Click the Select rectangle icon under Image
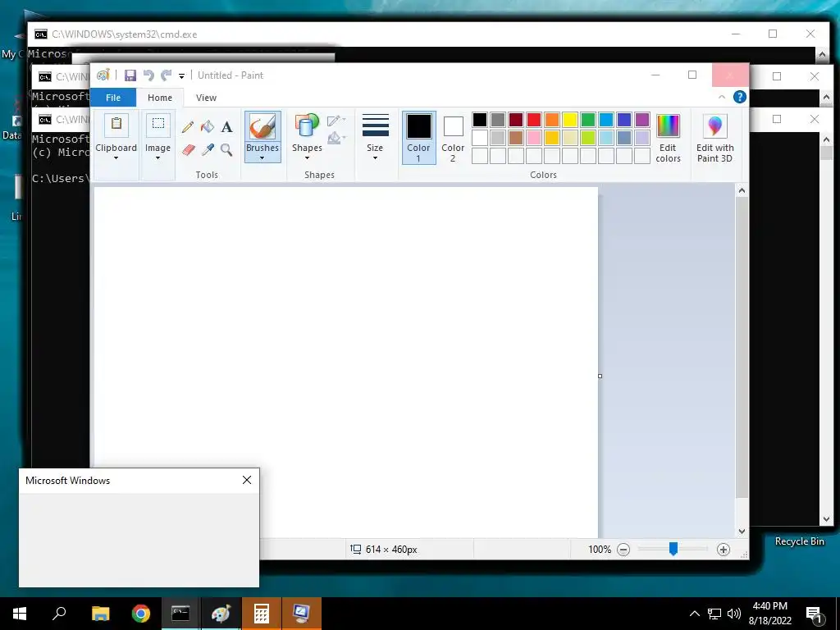 pos(158,125)
